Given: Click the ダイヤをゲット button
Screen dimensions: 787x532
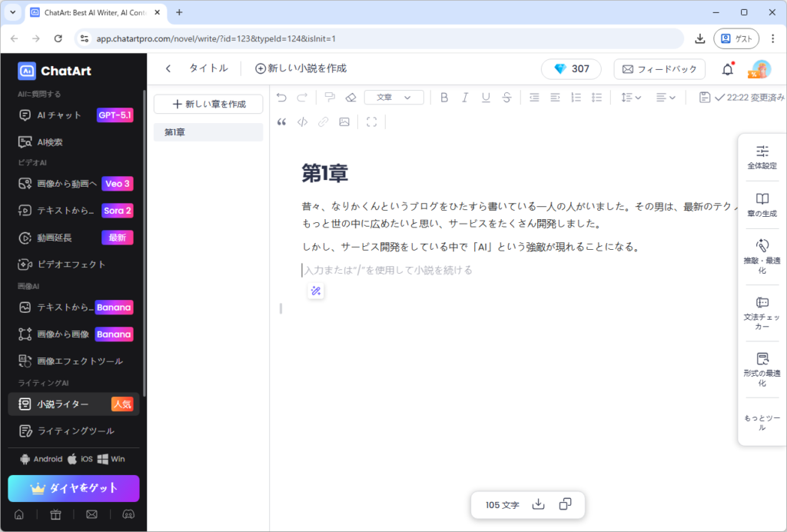Looking at the screenshot, I should (x=74, y=488).
